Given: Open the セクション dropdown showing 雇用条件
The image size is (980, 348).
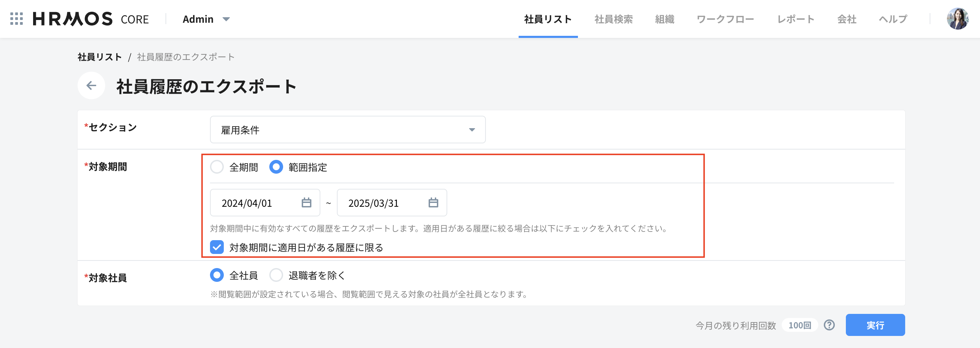Looking at the screenshot, I should 347,130.
